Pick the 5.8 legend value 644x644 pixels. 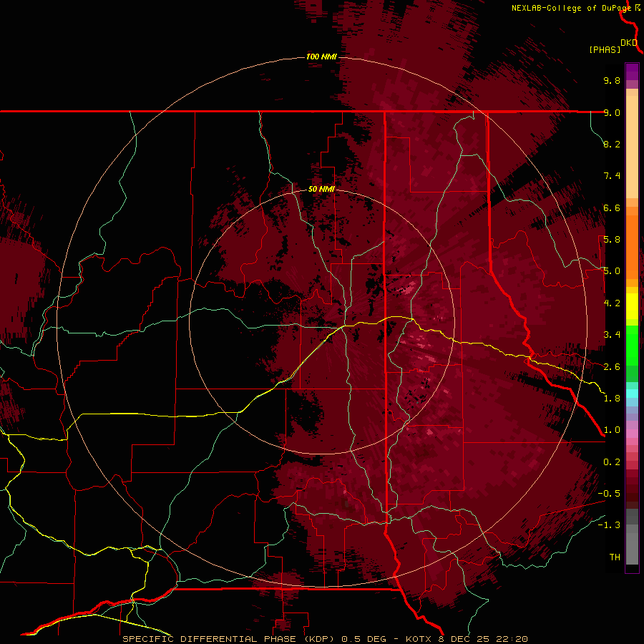coord(612,240)
